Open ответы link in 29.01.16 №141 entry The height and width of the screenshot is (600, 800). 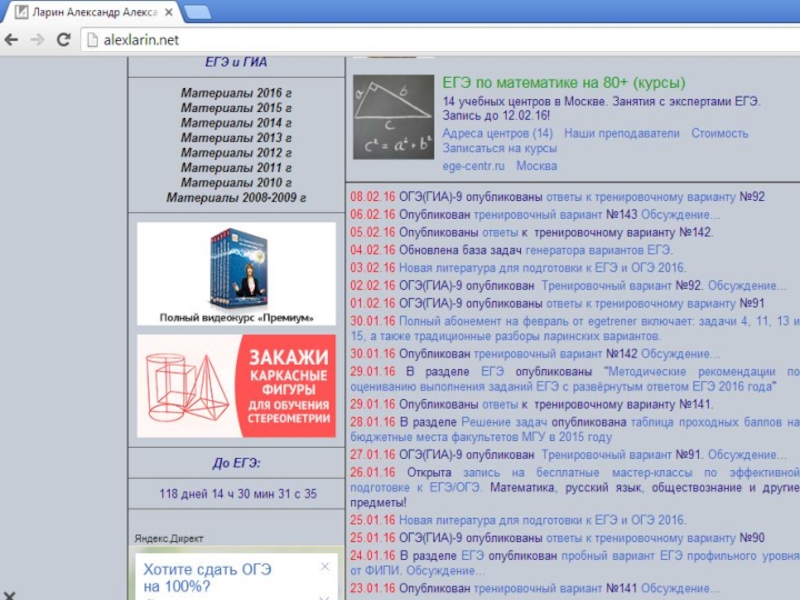pos(500,405)
